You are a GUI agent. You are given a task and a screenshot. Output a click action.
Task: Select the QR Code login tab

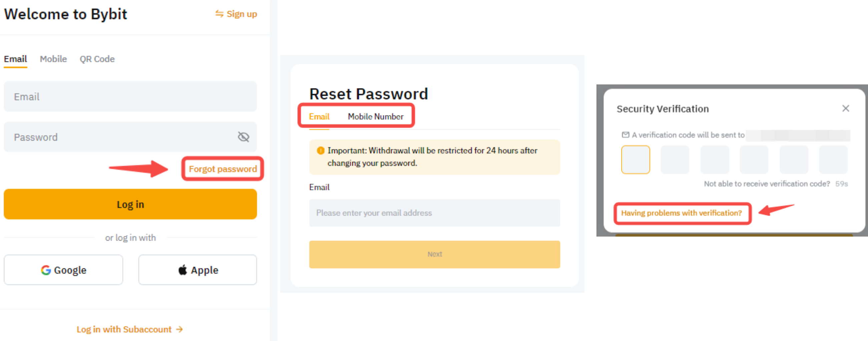click(97, 59)
